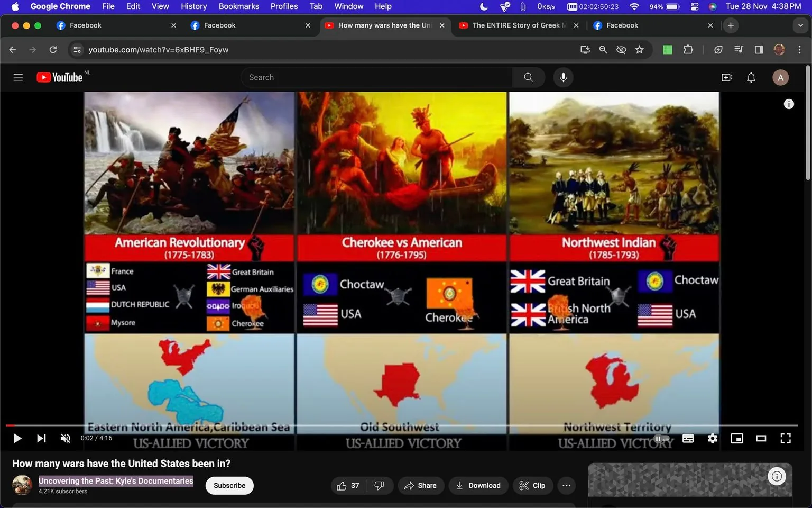Click the voice search microphone
The height and width of the screenshot is (508, 812).
click(x=563, y=77)
